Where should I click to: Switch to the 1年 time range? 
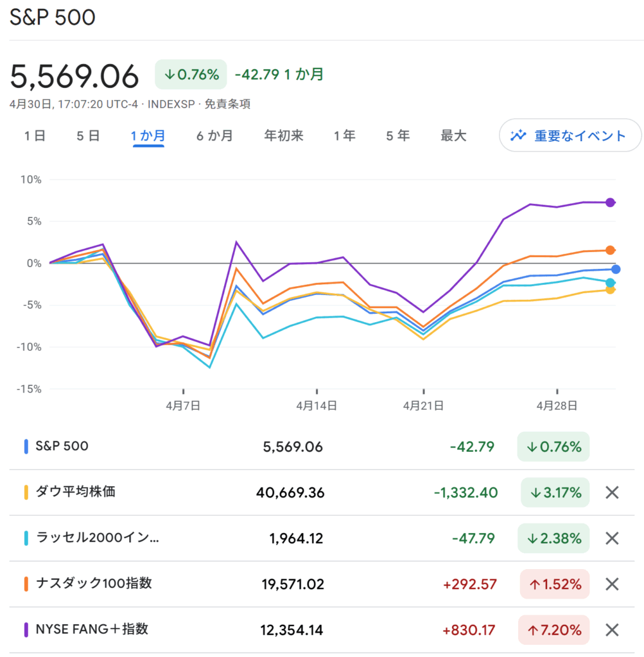click(x=345, y=136)
